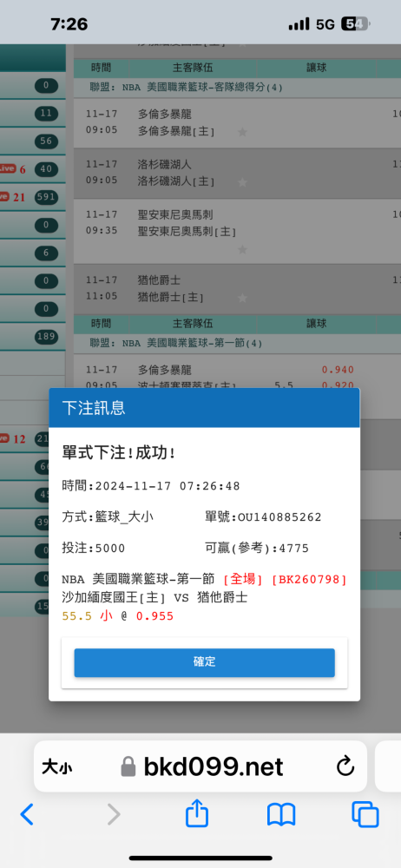This screenshot has width=401, height=868.
Task: Tap the time 2024-11-17 07:26:48 line
Action: coord(151,486)
